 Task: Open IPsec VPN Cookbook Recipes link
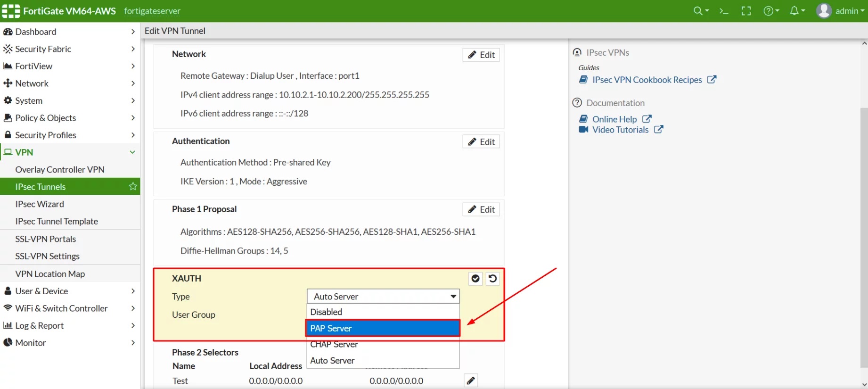pos(647,80)
